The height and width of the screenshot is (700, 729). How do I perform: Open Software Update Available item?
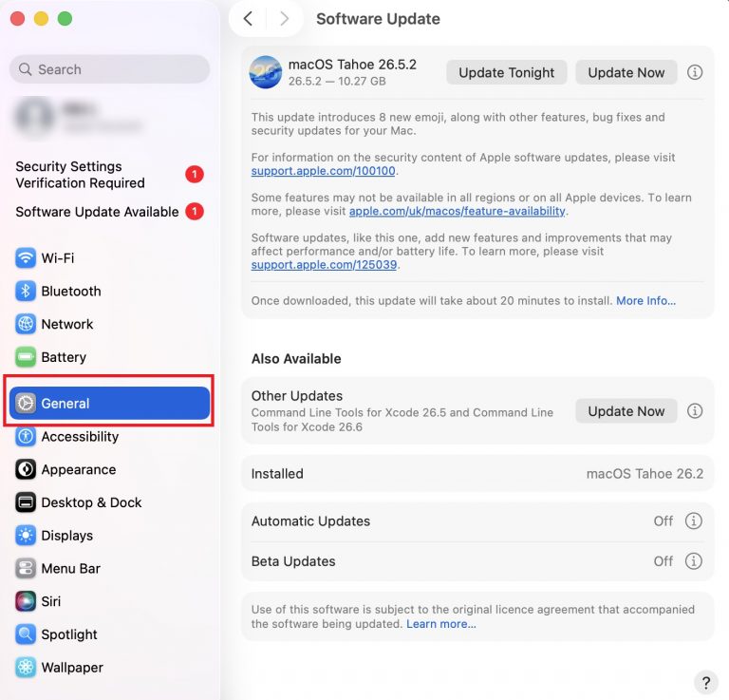pos(109,212)
